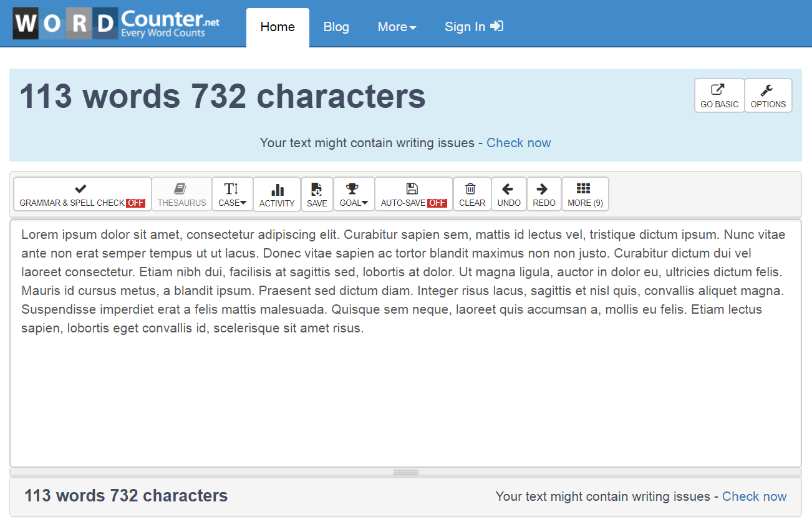This screenshot has height=527, width=812.
Task: Click the Sign In link
Action: [473, 27]
